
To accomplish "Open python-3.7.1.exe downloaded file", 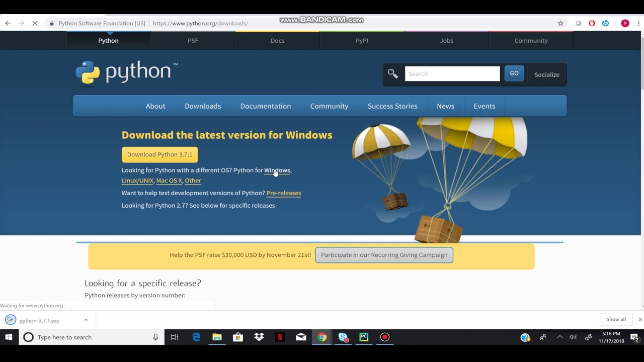I will pos(39,320).
